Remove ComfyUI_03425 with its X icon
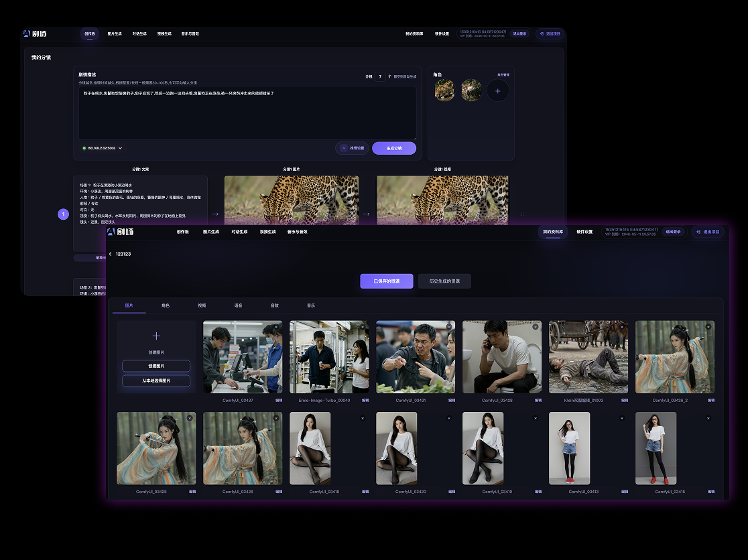Viewport: 748px width, 560px height. pos(190,418)
